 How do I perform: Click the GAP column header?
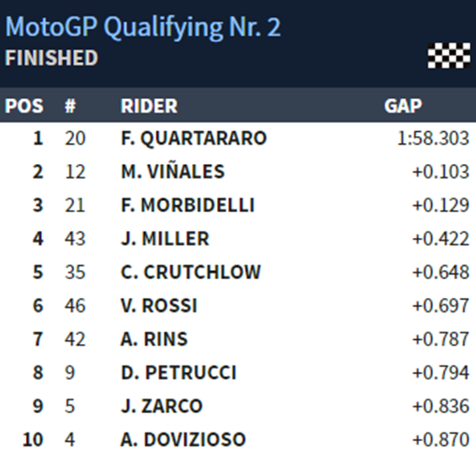coord(403,106)
